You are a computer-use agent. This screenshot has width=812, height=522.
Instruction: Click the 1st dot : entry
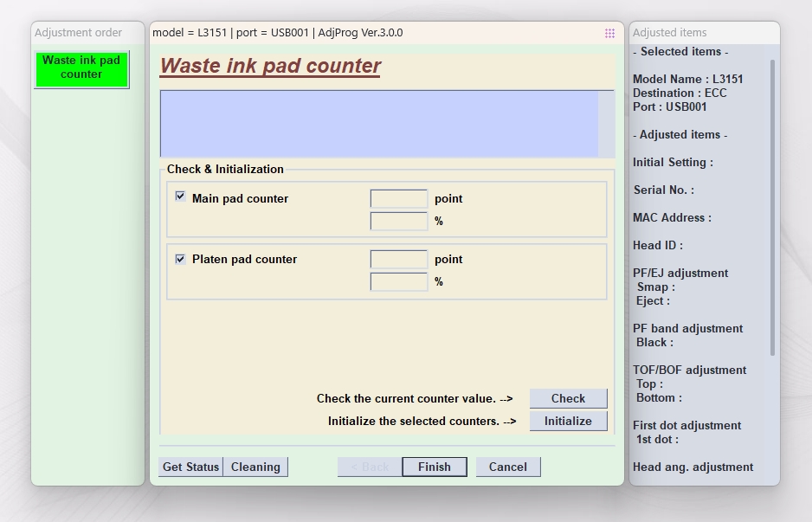tap(657, 440)
